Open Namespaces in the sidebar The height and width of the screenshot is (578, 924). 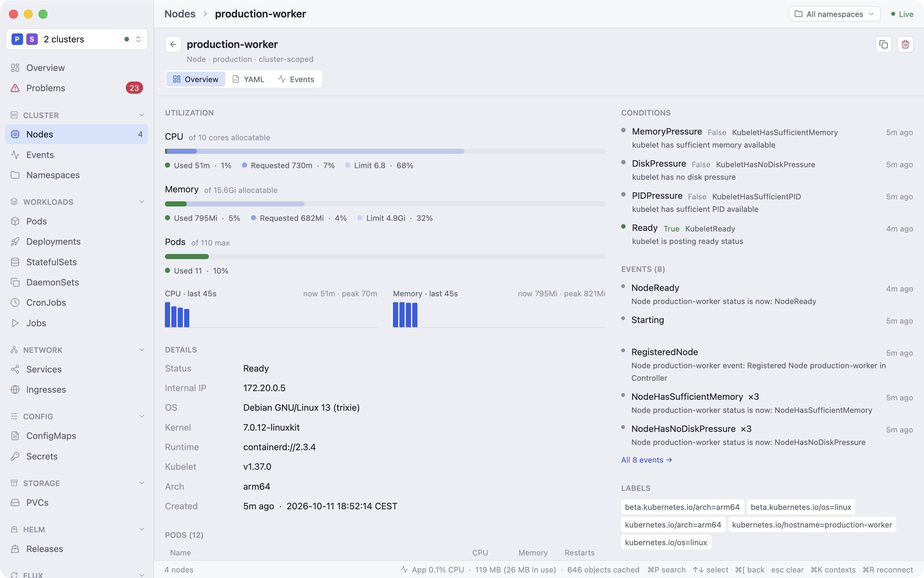click(x=76, y=175)
